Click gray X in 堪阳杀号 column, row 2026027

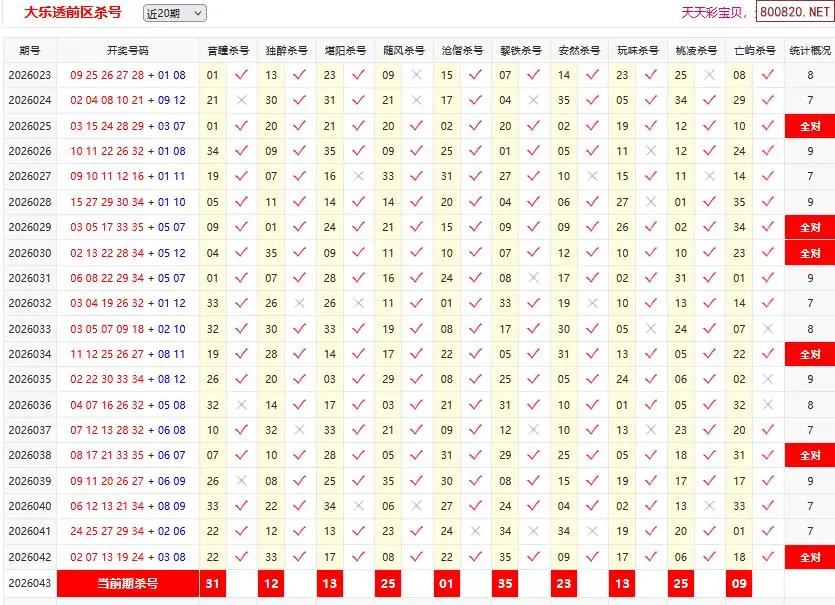pos(359,176)
